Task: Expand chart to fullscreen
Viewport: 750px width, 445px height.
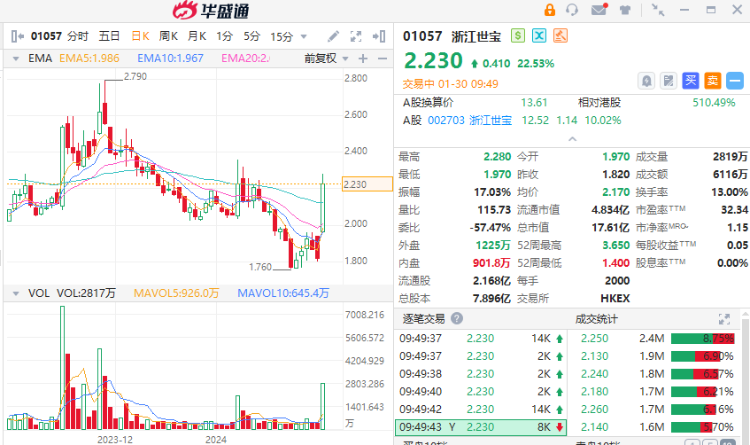Action: click(356, 36)
